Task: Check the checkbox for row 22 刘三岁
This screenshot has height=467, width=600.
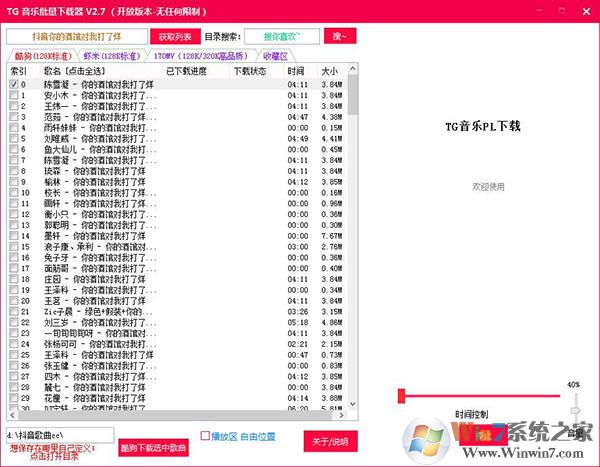Action: tap(14, 322)
